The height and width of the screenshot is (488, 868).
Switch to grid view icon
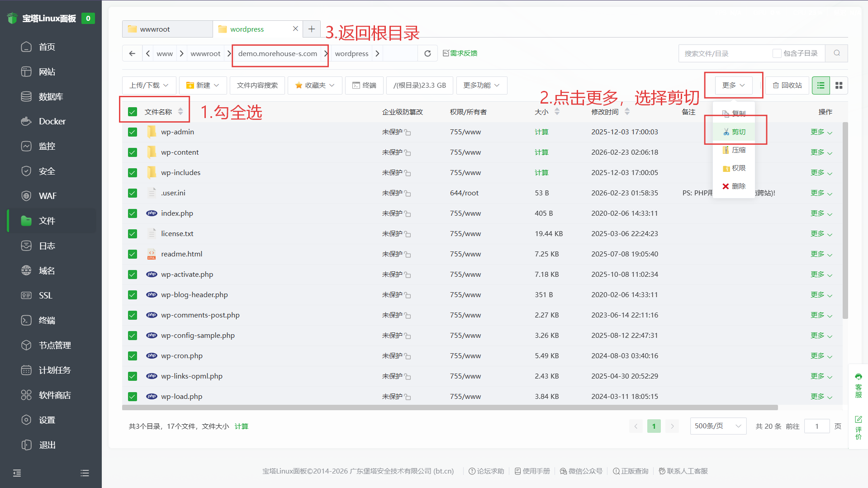839,85
